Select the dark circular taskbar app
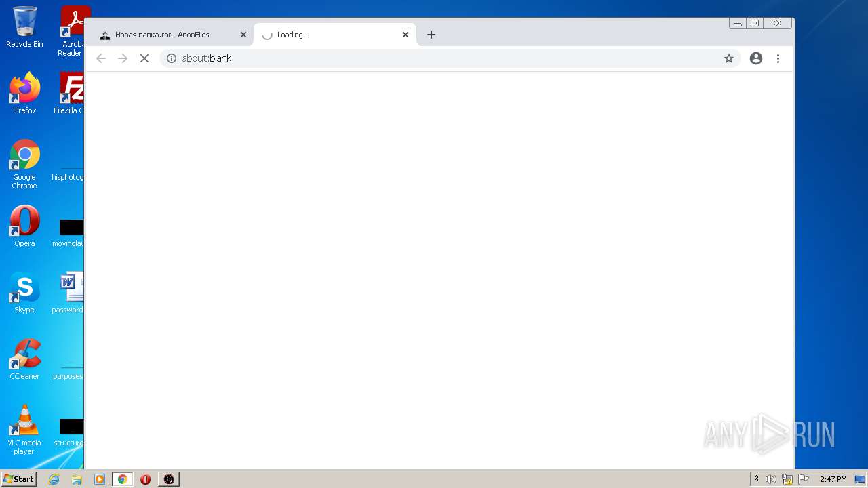 pyautogui.click(x=169, y=479)
